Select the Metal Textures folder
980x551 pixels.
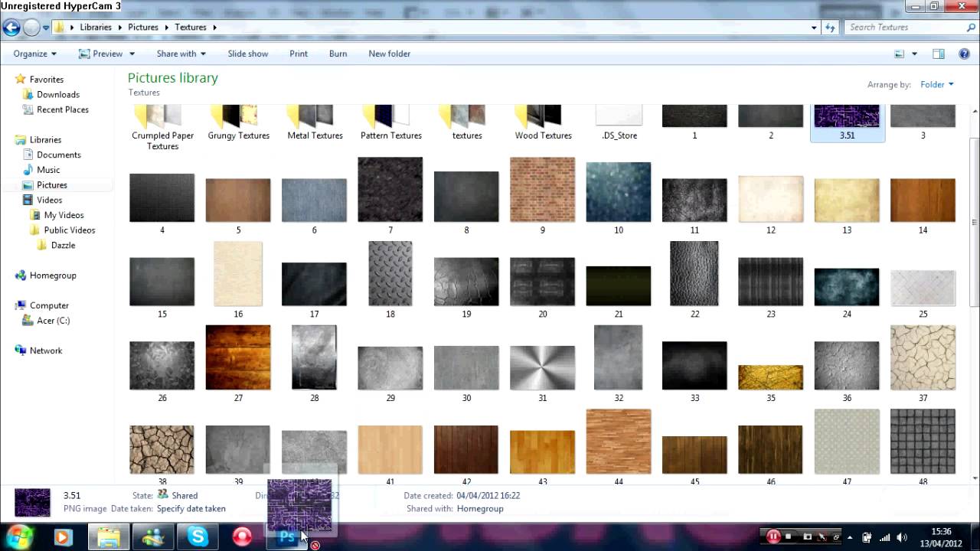click(x=315, y=124)
